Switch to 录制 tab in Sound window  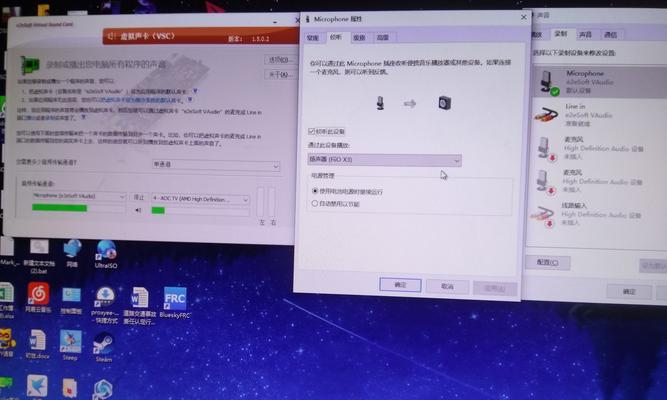point(561,34)
